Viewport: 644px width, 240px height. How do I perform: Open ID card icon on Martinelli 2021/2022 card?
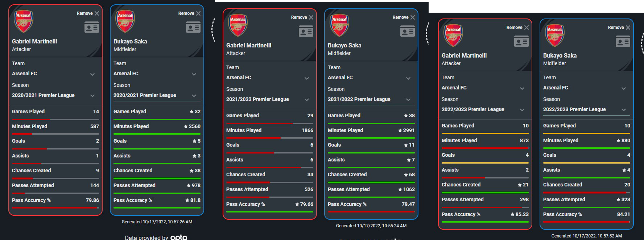click(x=306, y=31)
